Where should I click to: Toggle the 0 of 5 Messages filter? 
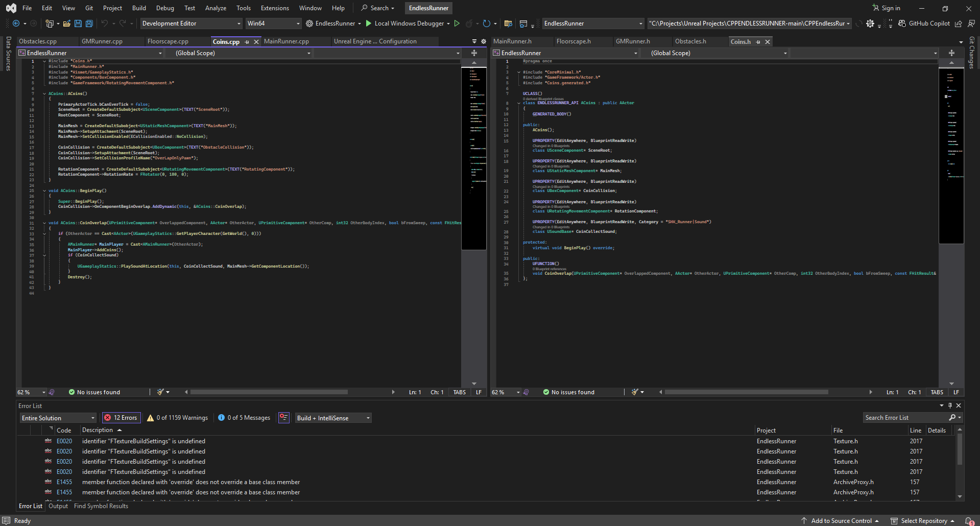click(x=244, y=418)
